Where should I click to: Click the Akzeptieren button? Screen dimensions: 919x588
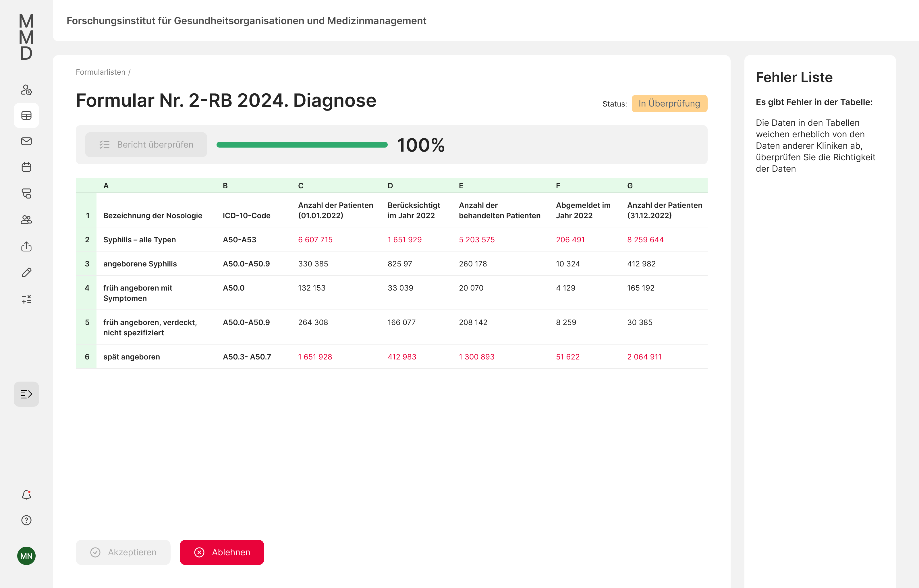tap(123, 552)
